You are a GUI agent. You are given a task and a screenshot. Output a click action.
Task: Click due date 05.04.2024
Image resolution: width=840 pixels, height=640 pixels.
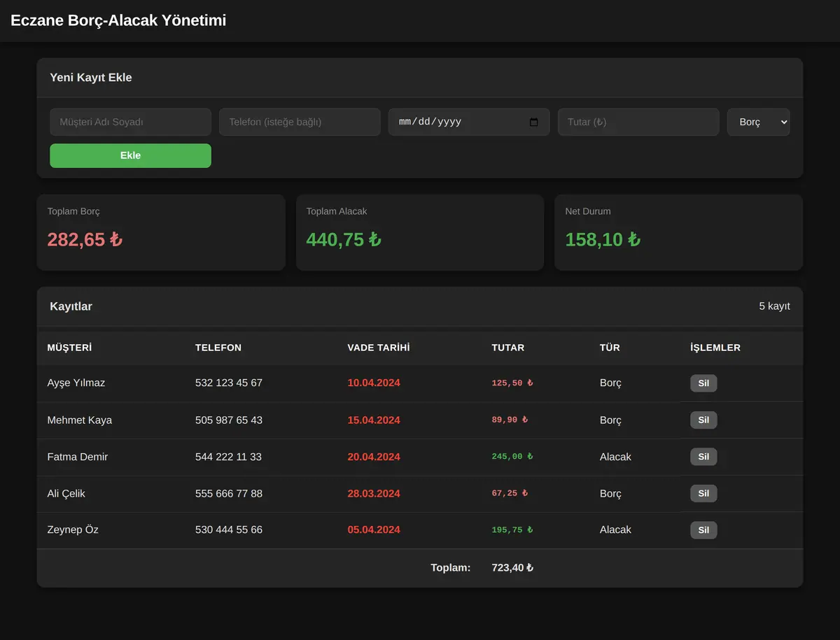pyautogui.click(x=374, y=530)
